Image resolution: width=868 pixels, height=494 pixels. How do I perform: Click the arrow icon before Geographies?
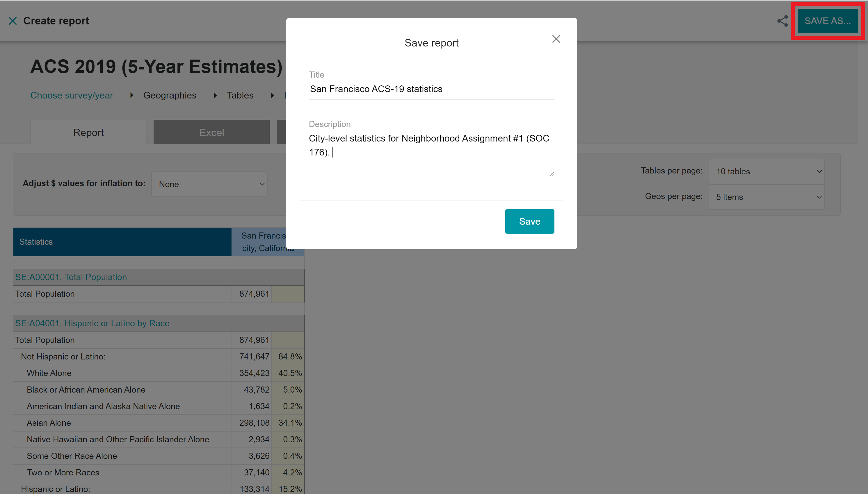point(131,95)
